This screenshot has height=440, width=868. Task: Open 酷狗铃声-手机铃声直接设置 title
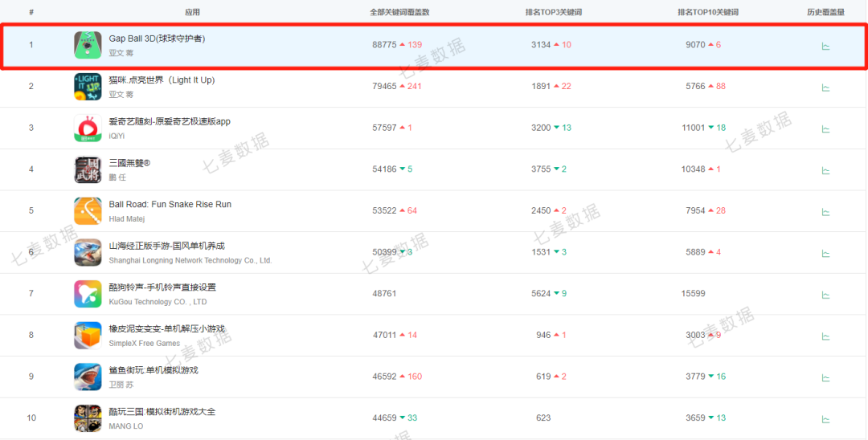162,287
